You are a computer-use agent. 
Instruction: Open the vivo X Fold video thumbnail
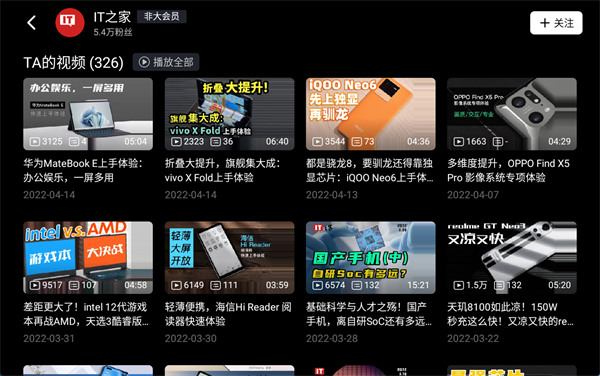click(x=230, y=114)
